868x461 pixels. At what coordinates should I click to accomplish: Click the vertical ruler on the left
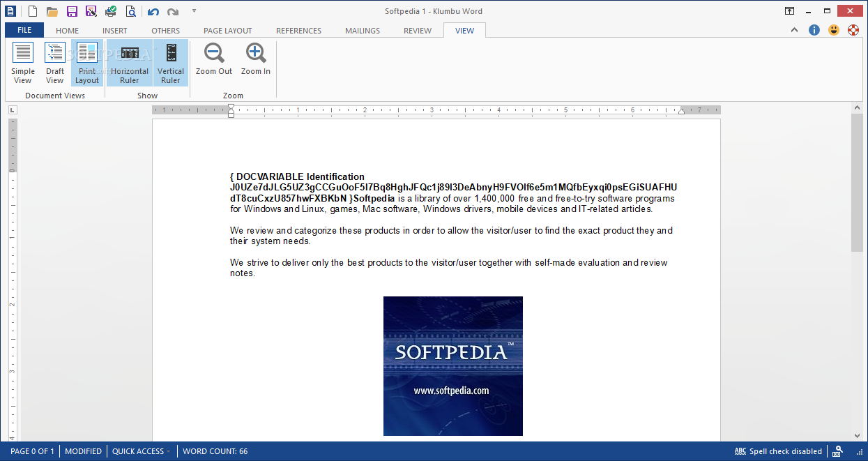pos(12,279)
